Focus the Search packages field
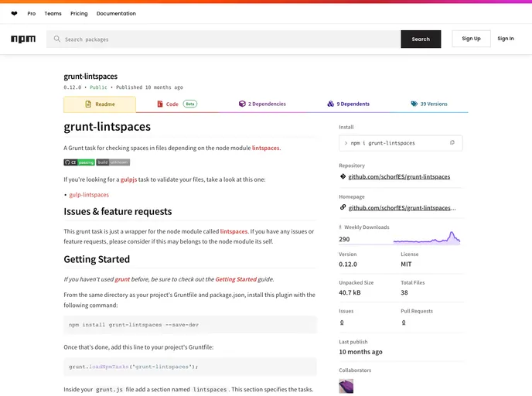The width and height of the screenshot is (532, 396). [x=223, y=39]
